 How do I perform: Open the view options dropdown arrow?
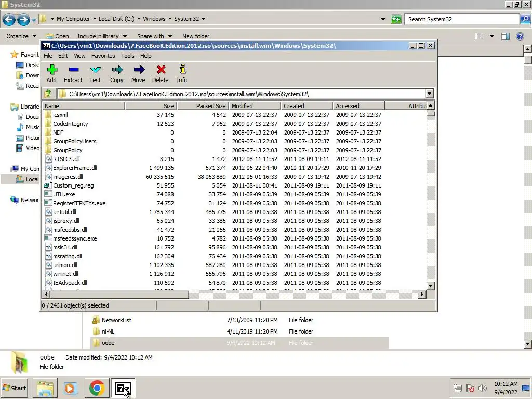pos(491,36)
